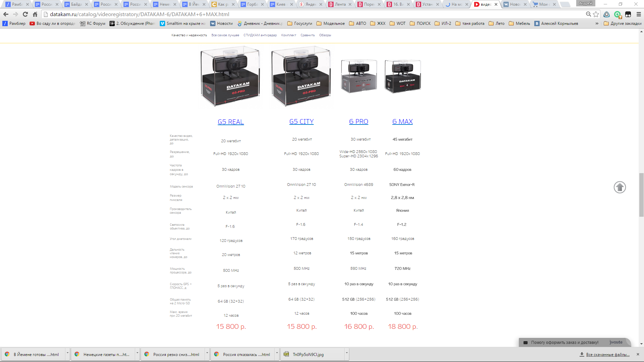Reload the current page
644x362 pixels.
[x=25, y=14]
